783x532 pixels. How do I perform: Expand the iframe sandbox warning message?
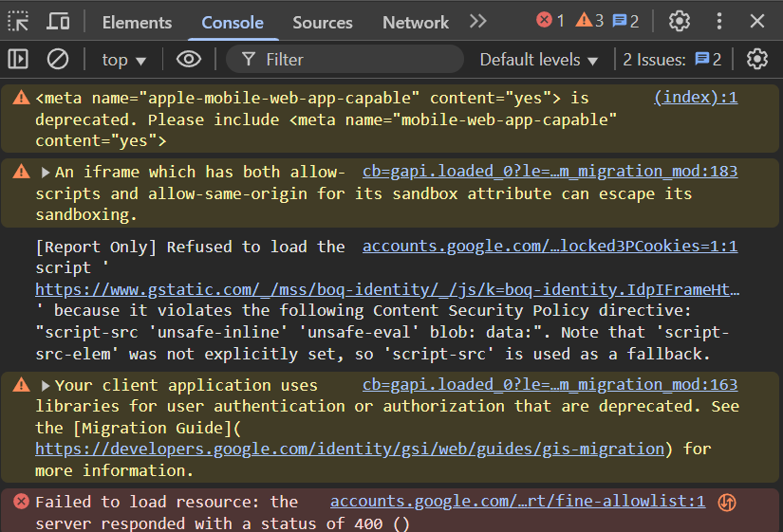[46, 173]
